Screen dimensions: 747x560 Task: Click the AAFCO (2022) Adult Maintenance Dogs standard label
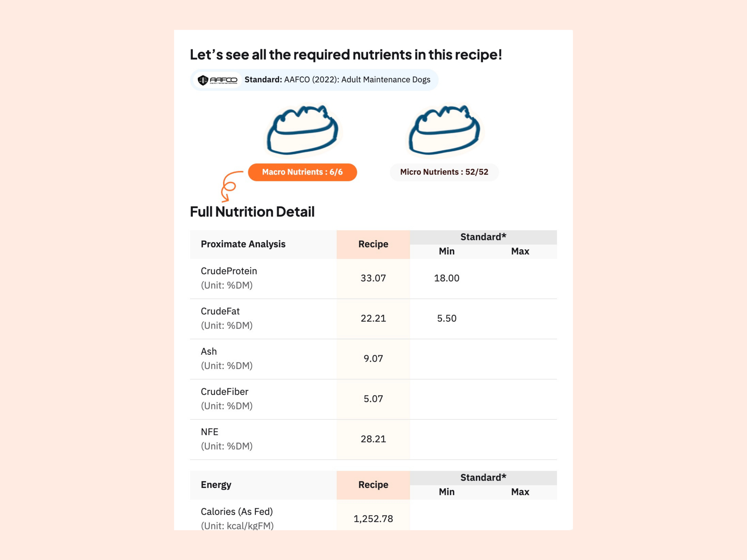(x=337, y=80)
